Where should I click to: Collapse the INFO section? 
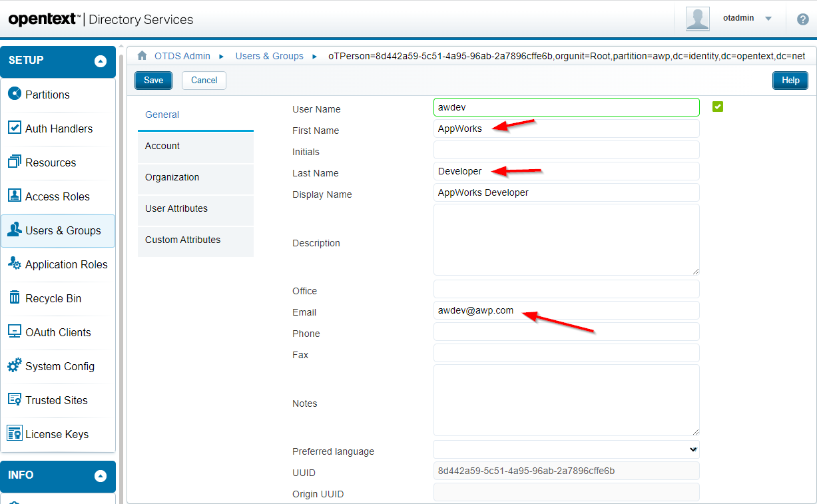(x=101, y=476)
